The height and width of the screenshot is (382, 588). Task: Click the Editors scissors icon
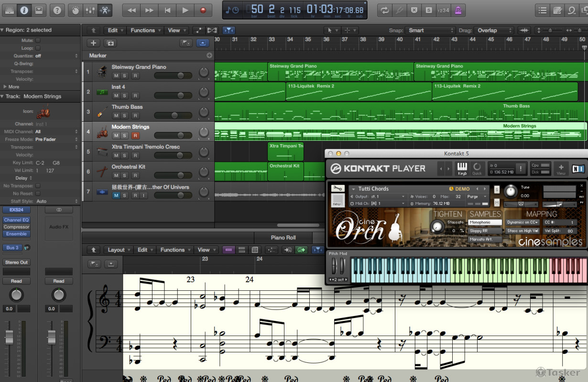tap(105, 10)
